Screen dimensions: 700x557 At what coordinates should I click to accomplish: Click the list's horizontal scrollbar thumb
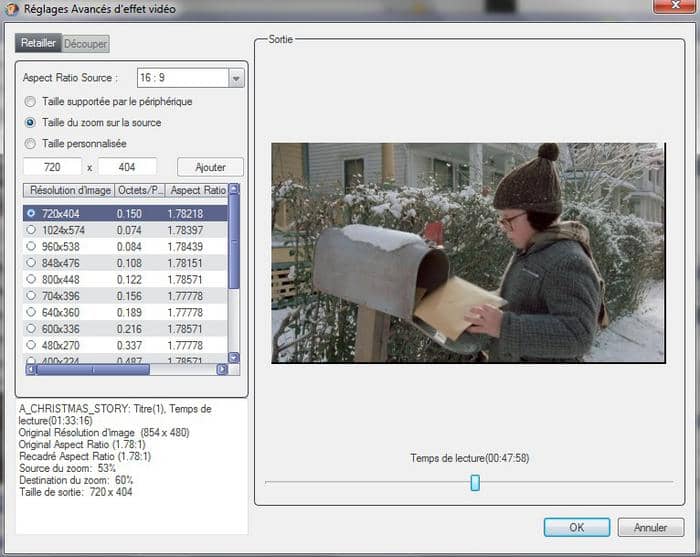click(x=93, y=370)
